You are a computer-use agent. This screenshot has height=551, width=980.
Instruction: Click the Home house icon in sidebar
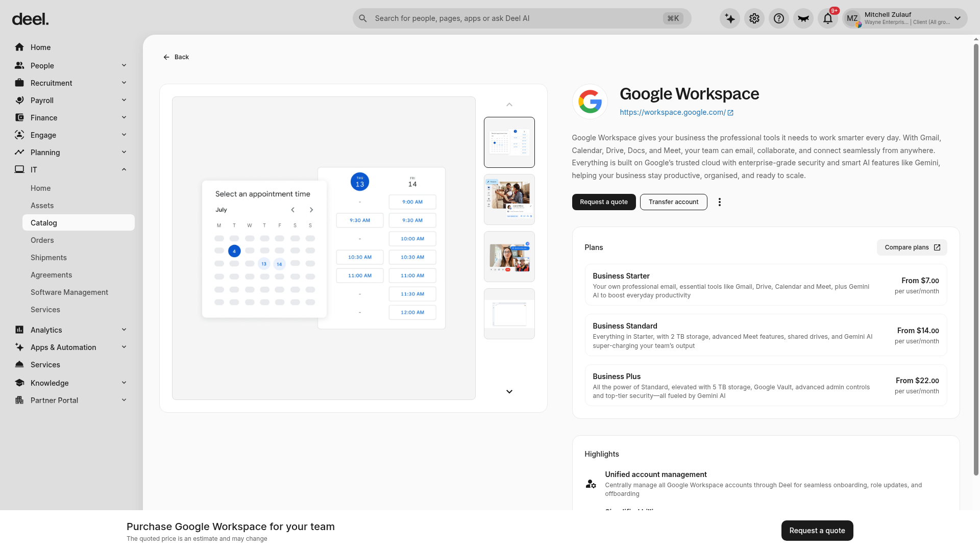19,47
